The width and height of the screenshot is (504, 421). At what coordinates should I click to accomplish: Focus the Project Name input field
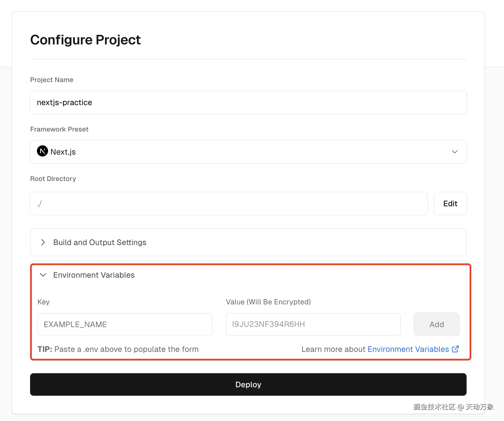pyautogui.click(x=248, y=102)
